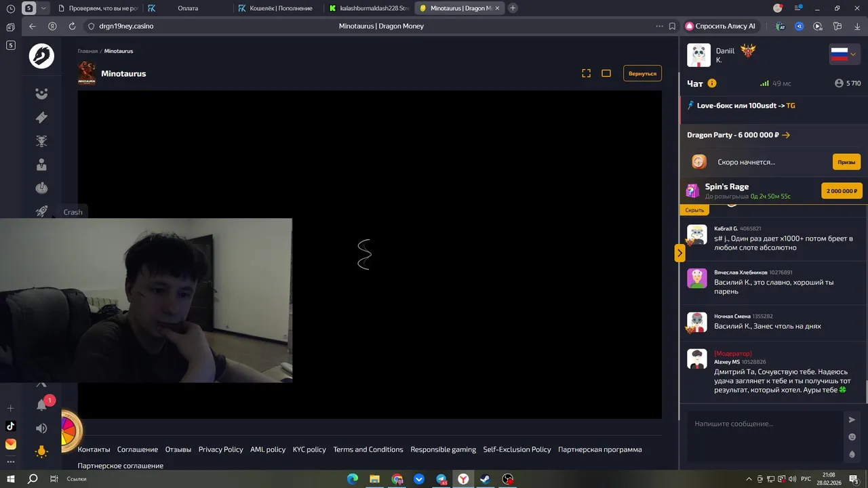
Task: Open the KYC policy footer link
Action: (x=309, y=449)
